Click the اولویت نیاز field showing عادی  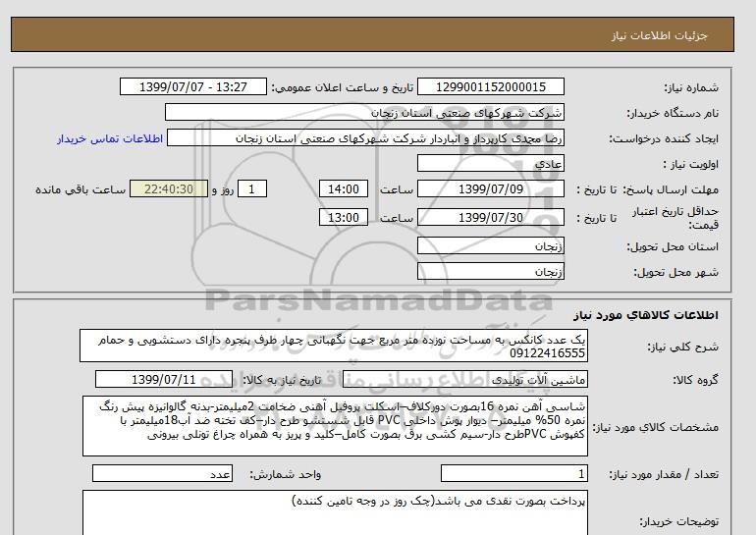(x=490, y=163)
